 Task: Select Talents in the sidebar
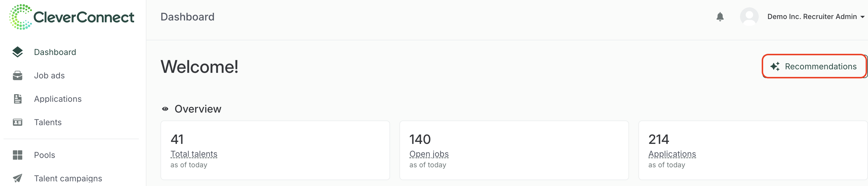point(47,123)
